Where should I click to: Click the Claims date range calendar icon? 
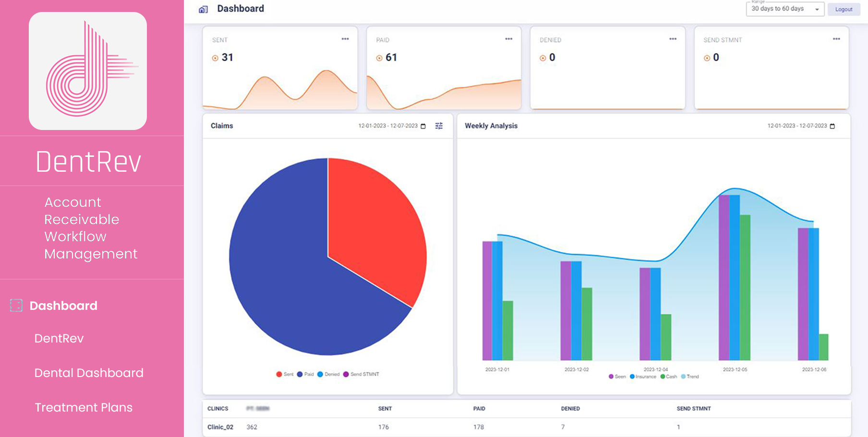click(423, 126)
